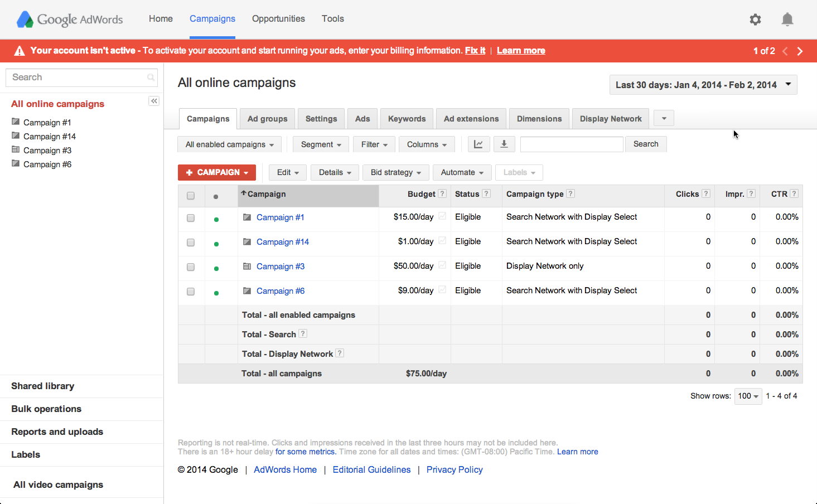Image resolution: width=817 pixels, height=504 pixels.
Task: Open Shared library in sidebar
Action: 42,386
